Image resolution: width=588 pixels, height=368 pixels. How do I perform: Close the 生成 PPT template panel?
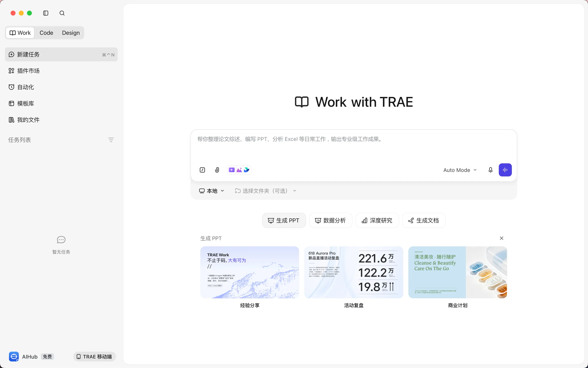coord(501,238)
